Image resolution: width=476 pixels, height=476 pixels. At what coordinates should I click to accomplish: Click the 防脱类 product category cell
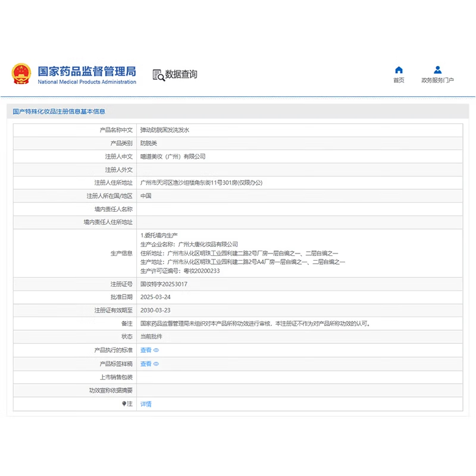[149, 142]
